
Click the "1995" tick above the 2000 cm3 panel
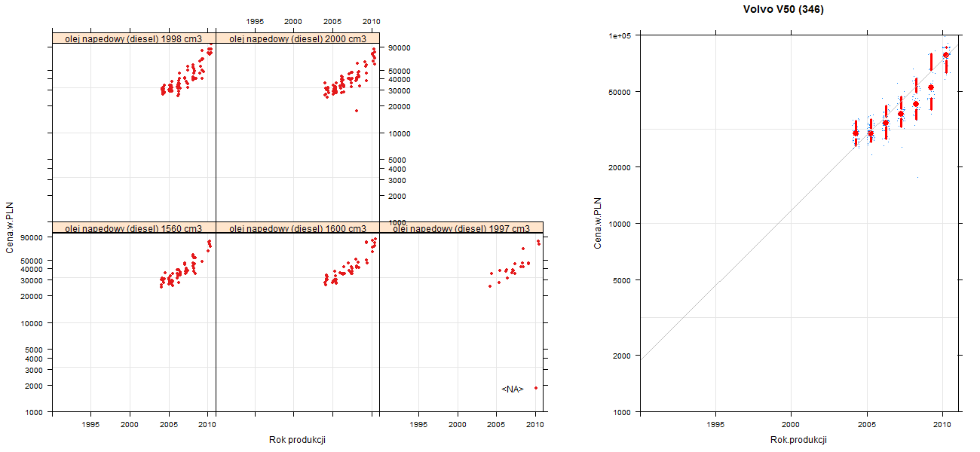pyautogui.click(x=255, y=21)
